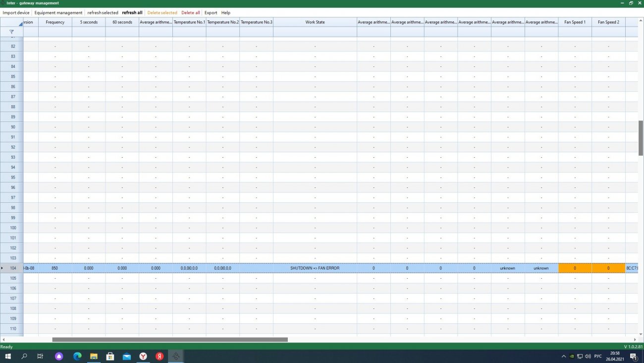Viewport: 644px width, 363px height.
Task: Open Equipment management menu
Action: click(x=58, y=12)
